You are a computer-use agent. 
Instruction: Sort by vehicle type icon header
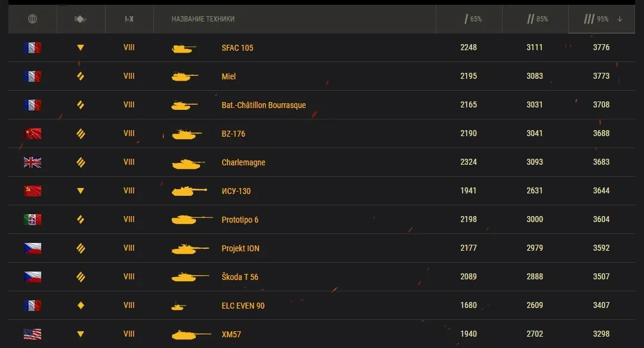click(x=81, y=19)
